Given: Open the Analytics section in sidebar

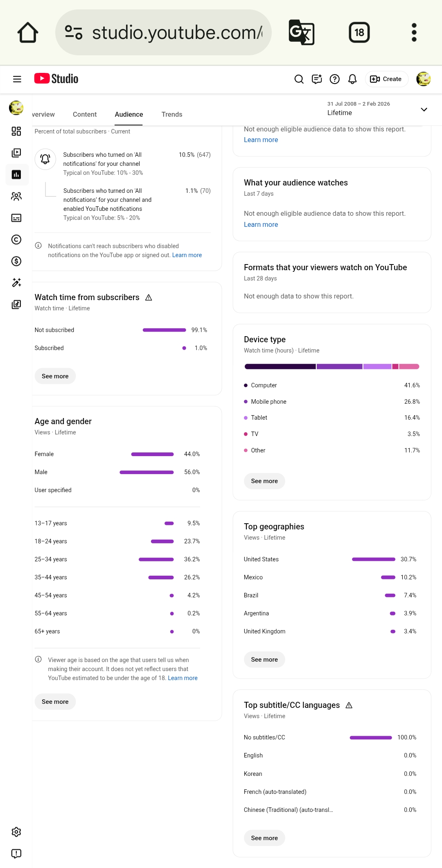Looking at the screenshot, I should point(16,174).
